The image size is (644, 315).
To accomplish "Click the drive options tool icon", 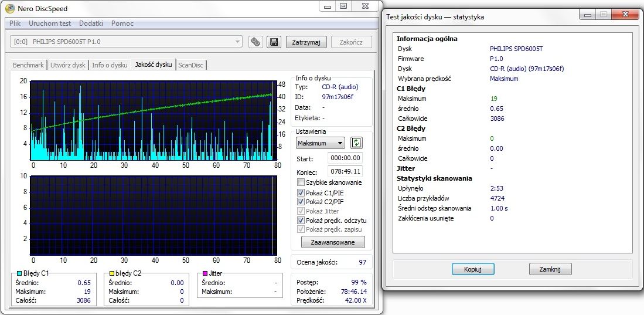I will [x=256, y=42].
